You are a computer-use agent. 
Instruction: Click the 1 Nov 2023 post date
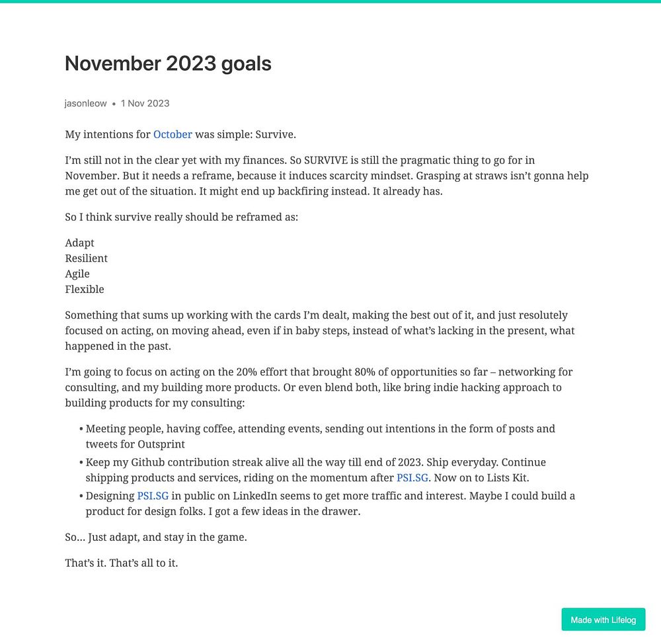click(x=145, y=103)
